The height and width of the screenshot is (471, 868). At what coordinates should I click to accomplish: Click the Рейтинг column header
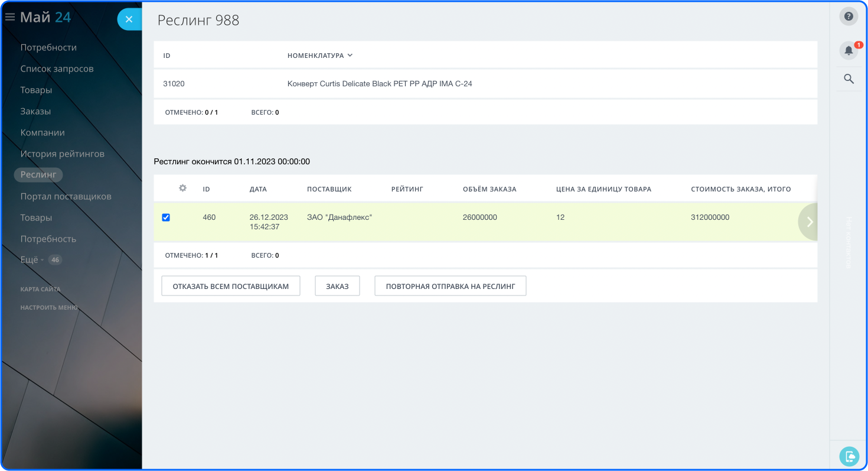click(407, 189)
